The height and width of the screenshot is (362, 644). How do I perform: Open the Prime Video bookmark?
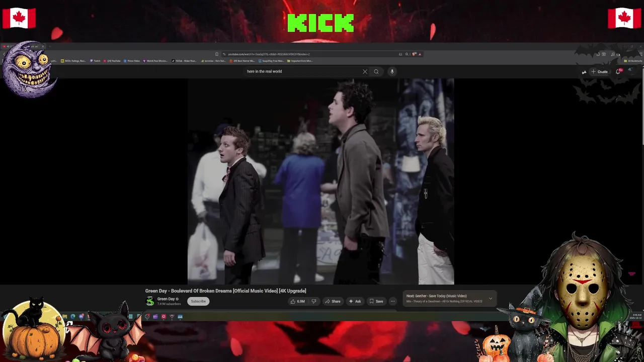[132, 61]
